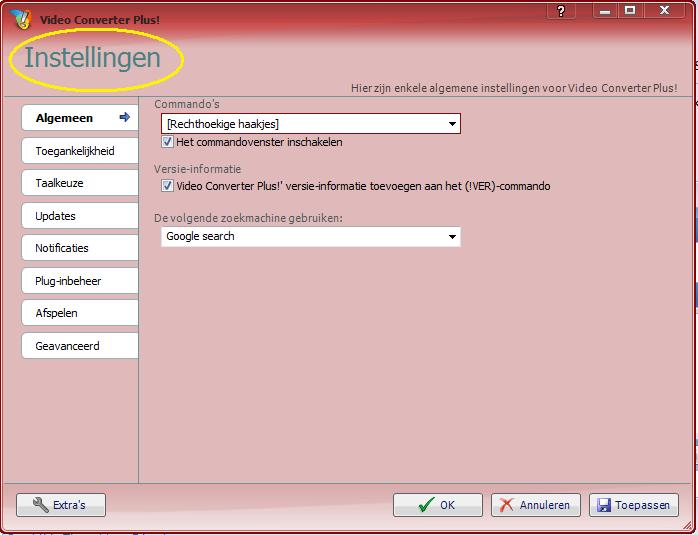
Task: Maximize the settings window
Action: (x=630, y=10)
